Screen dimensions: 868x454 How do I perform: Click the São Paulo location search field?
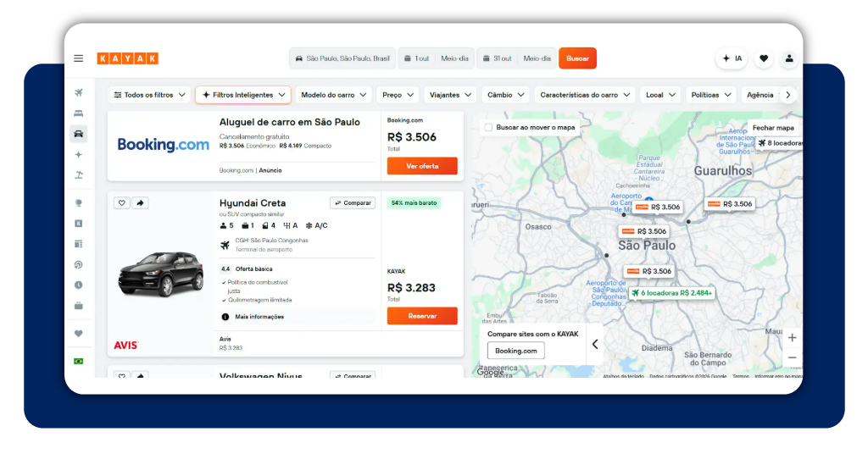click(x=342, y=58)
